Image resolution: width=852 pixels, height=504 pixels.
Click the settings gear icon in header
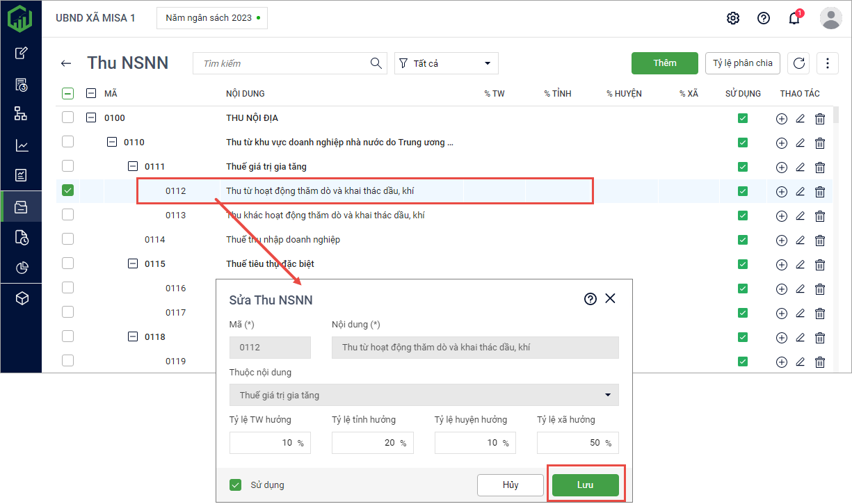click(x=732, y=18)
